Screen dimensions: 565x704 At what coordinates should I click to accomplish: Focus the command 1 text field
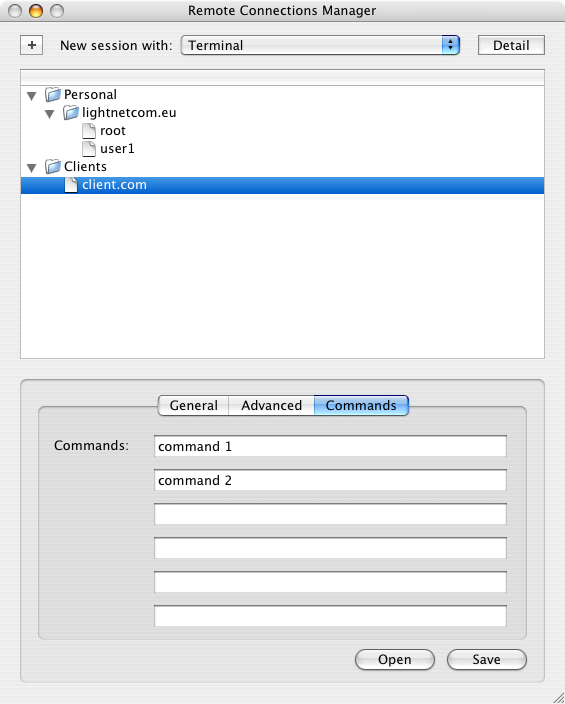(x=330, y=446)
